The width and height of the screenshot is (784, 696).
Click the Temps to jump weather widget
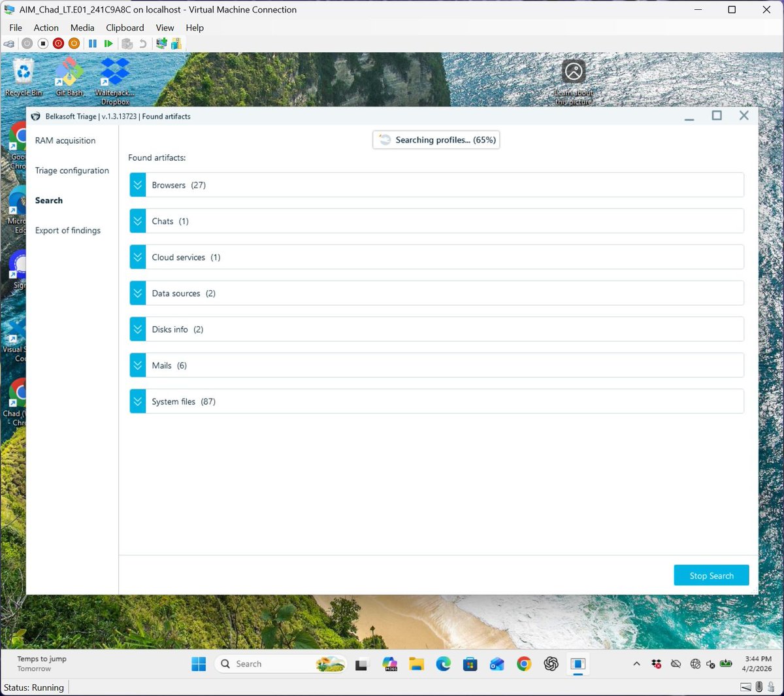42,664
